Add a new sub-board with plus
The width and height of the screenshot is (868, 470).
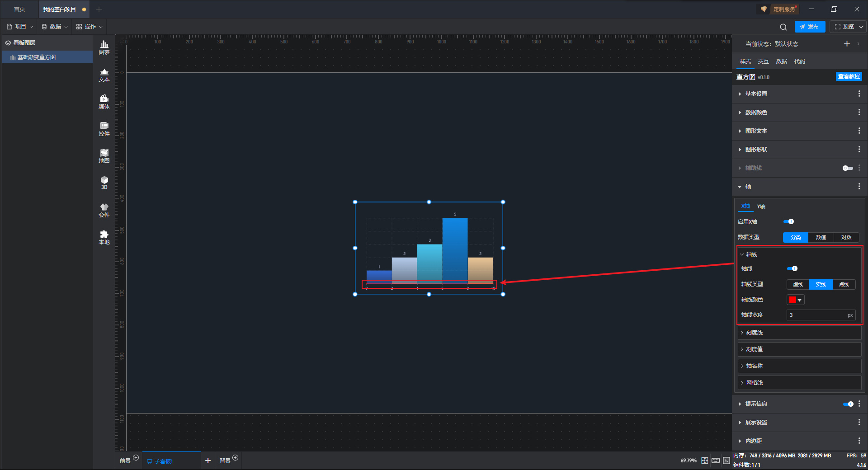(208, 461)
